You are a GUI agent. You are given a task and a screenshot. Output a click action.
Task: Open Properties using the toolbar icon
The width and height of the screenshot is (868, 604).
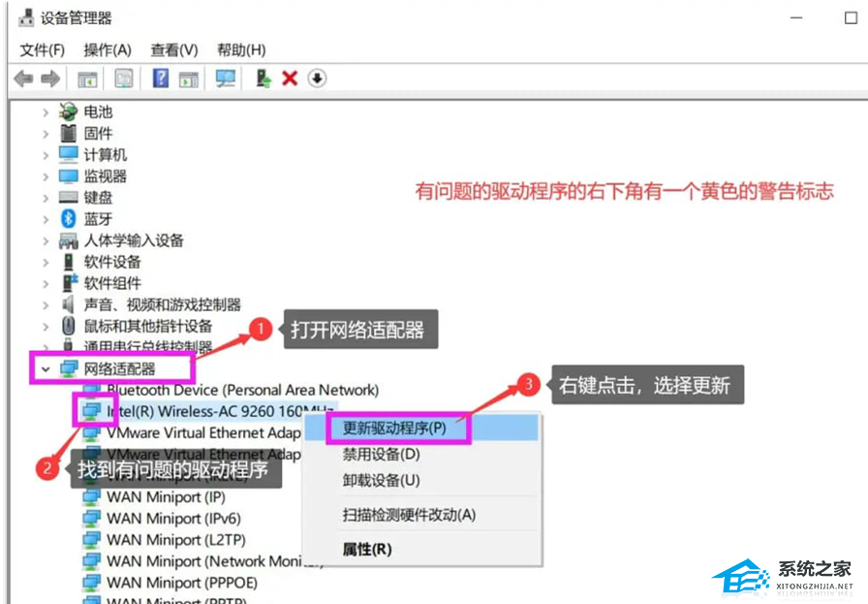(123, 79)
